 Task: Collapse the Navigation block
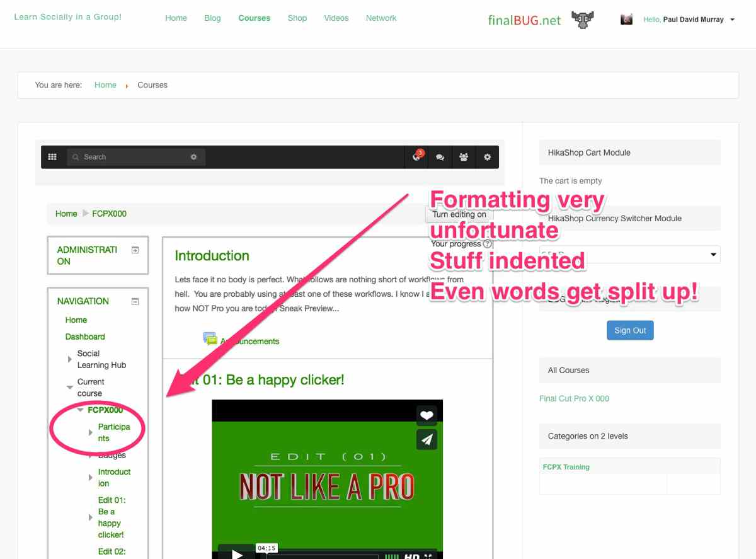135,302
